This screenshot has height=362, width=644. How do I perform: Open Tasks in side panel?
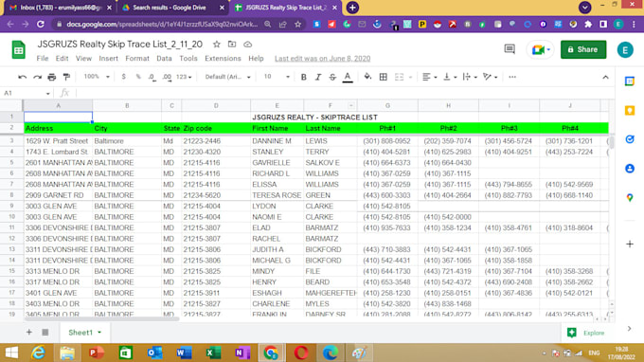[x=630, y=139]
